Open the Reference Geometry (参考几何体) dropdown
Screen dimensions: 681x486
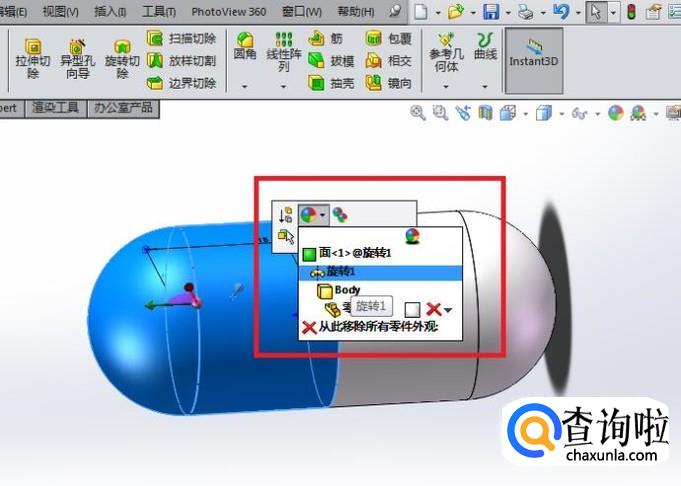(445, 86)
